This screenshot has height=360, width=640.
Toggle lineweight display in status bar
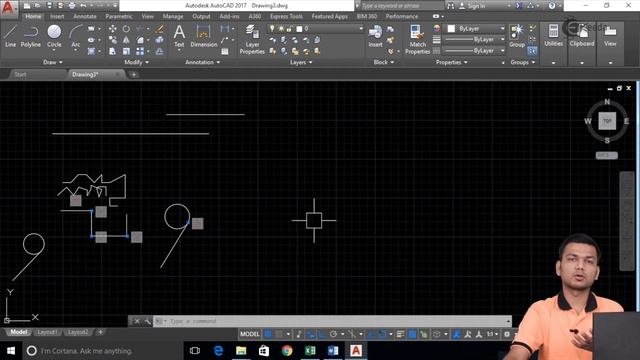click(x=400, y=334)
